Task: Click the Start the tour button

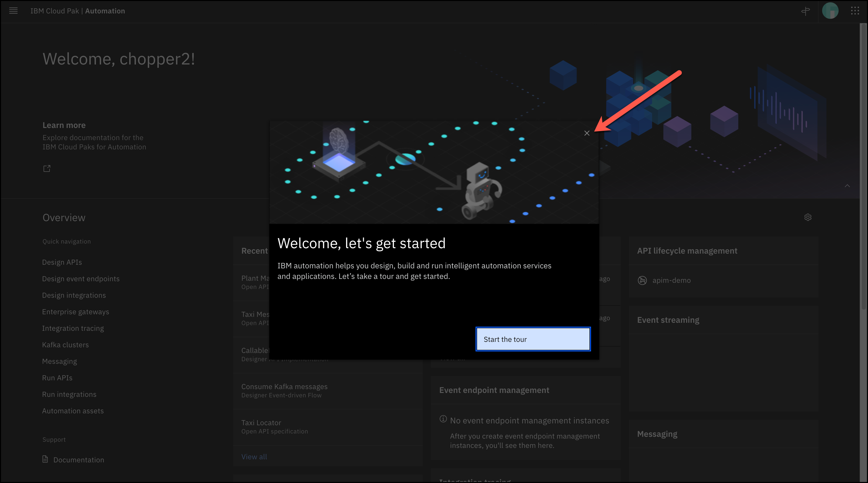Action: pyautogui.click(x=533, y=339)
